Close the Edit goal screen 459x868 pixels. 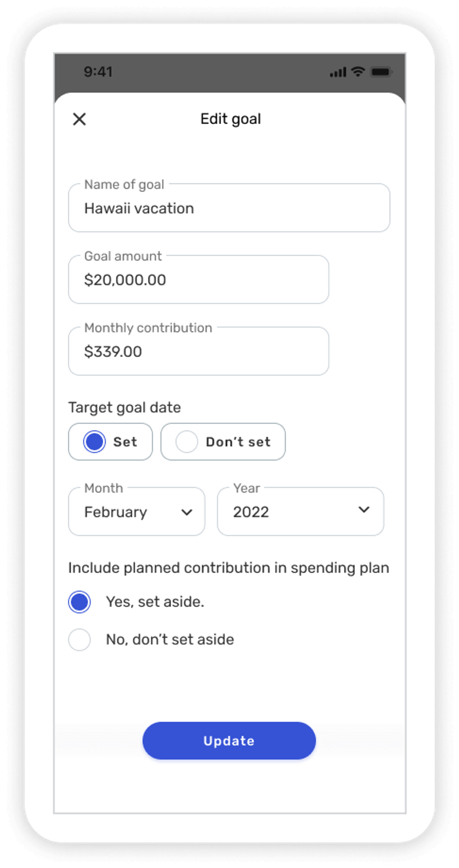pos(79,119)
